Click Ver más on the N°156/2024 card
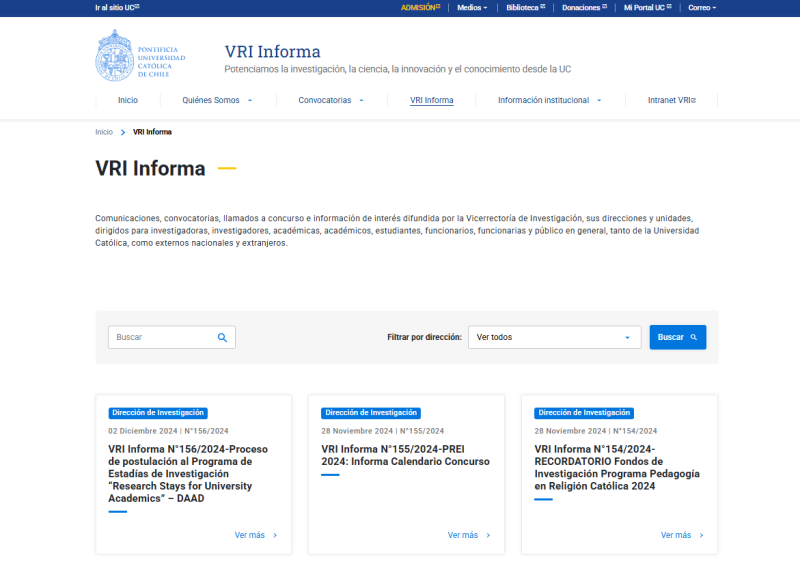The height and width of the screenshot is (566, 800). click(x=256, y=535)
